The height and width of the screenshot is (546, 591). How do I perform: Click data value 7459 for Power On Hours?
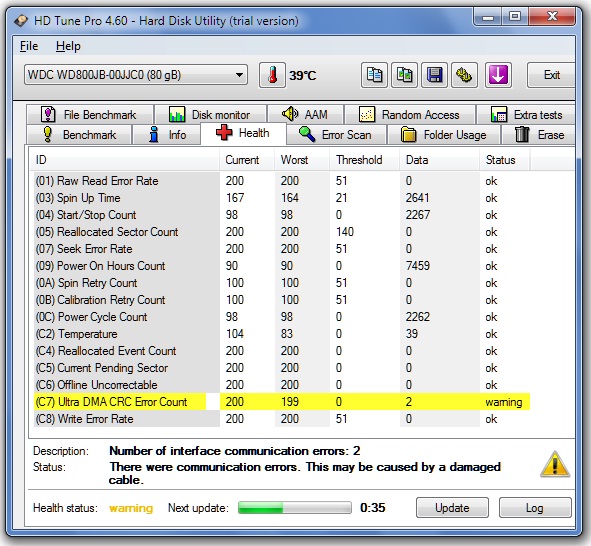click(418, 266)
